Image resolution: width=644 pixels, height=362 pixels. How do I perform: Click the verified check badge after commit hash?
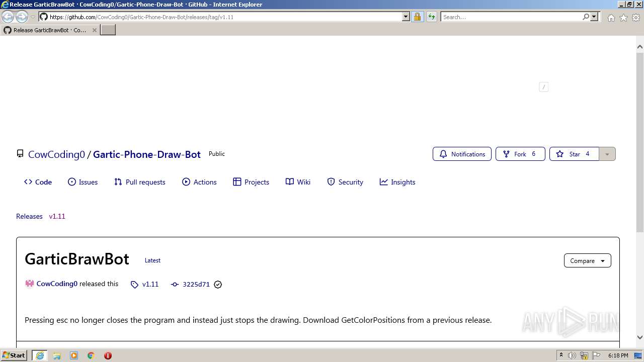click(x=218, y=285)
